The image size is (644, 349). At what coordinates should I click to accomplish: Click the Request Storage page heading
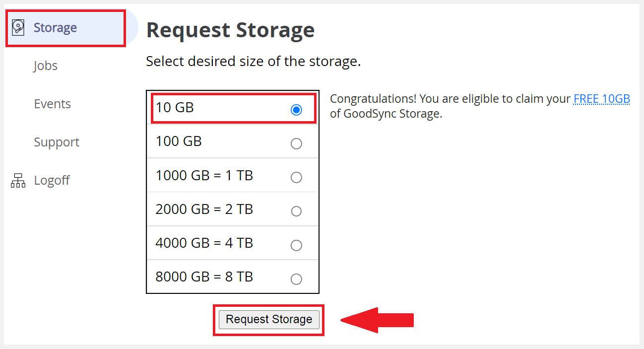click(230, 30)
